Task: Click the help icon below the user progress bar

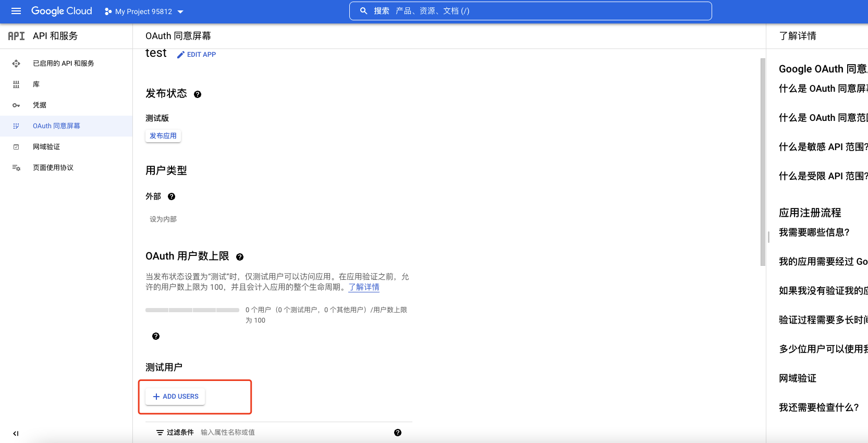Action: pos(156,336)
